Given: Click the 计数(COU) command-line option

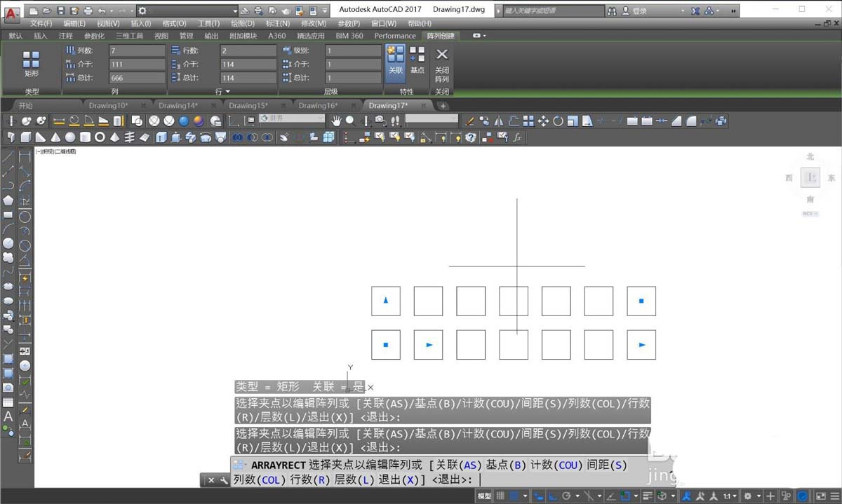Looking at the screenshot, I should 556,465.
